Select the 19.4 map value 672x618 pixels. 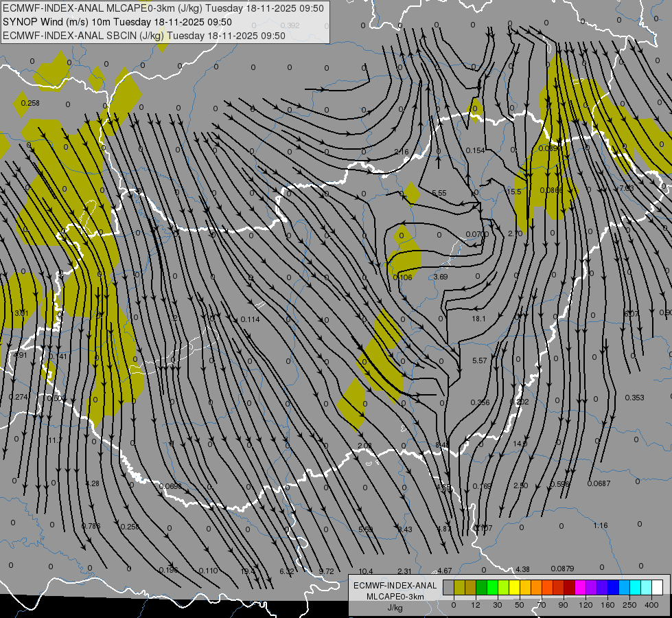[x=248, y=571]
